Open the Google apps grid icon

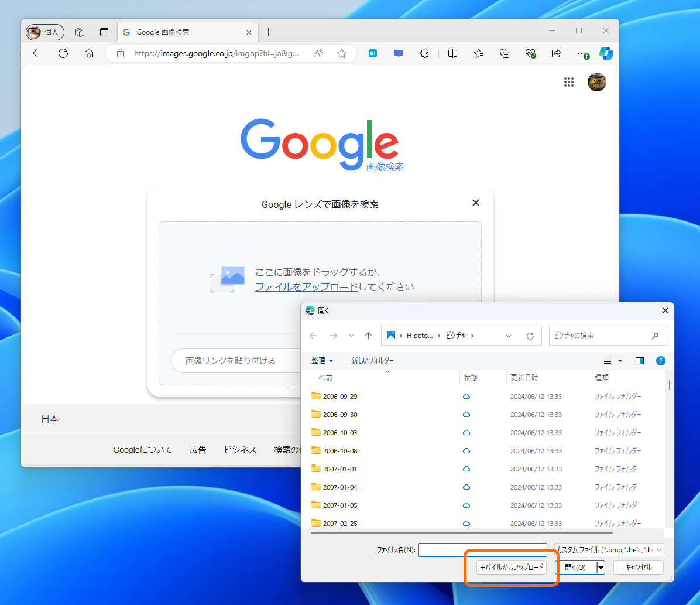568,82
